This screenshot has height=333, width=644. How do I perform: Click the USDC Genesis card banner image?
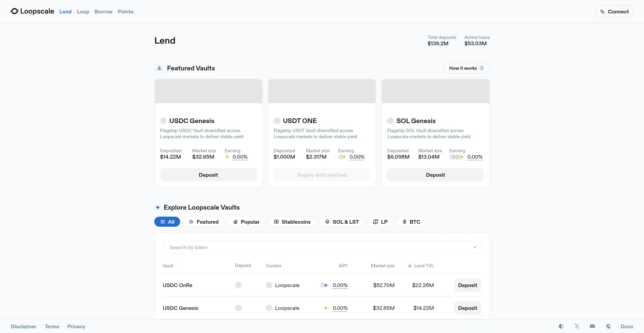[208, 91]
